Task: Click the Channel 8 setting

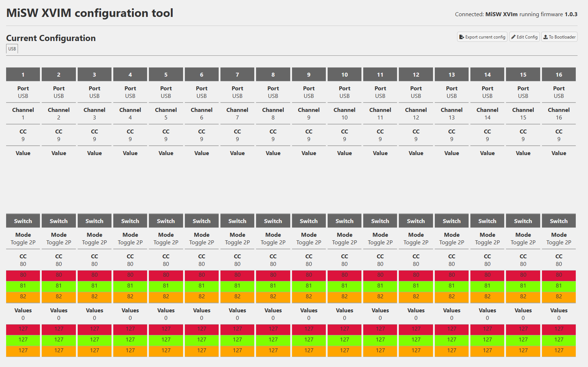Action: pyautogui.click(x=273, y=114)
